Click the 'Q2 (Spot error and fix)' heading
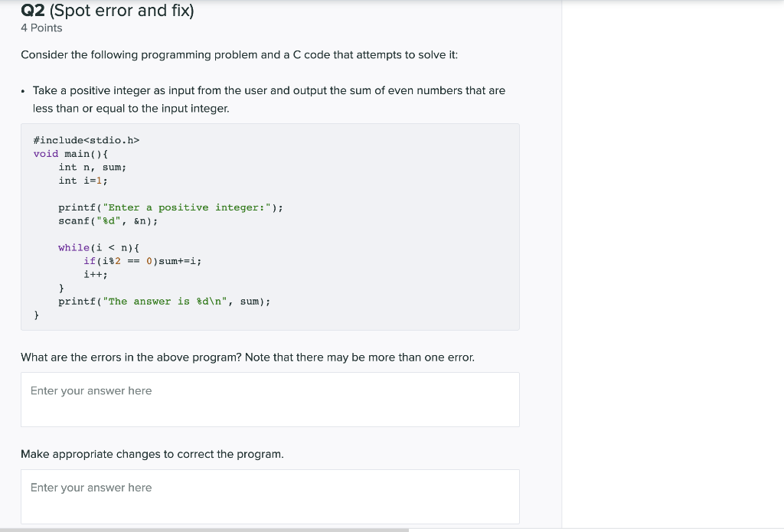 tap(107, 10)
